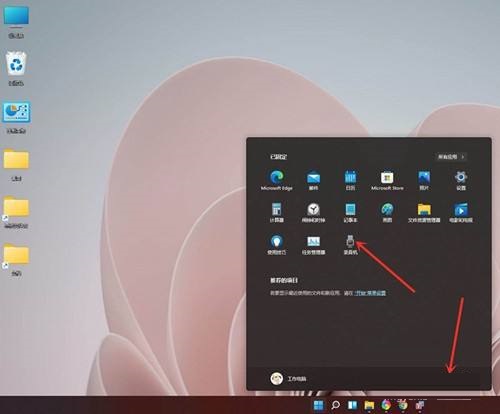Viewport: 500px width, 414px height.
Task: Select This PC desktop icon
Action: click(16, 22)
